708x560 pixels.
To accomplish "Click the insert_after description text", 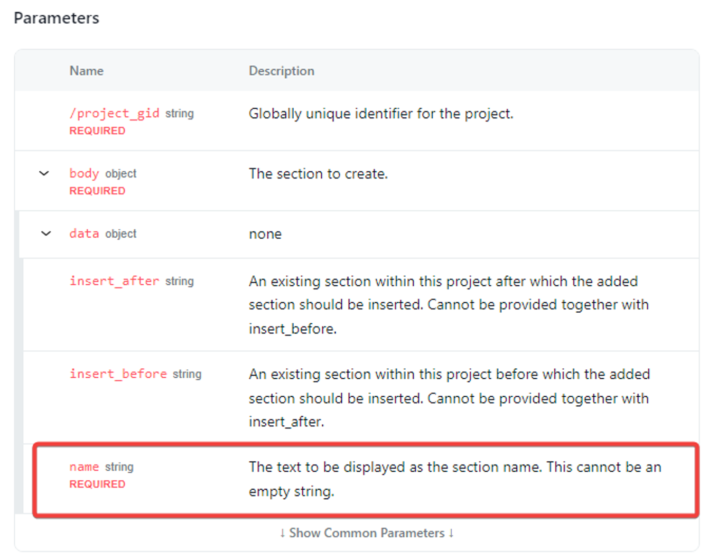I will 443,304.
